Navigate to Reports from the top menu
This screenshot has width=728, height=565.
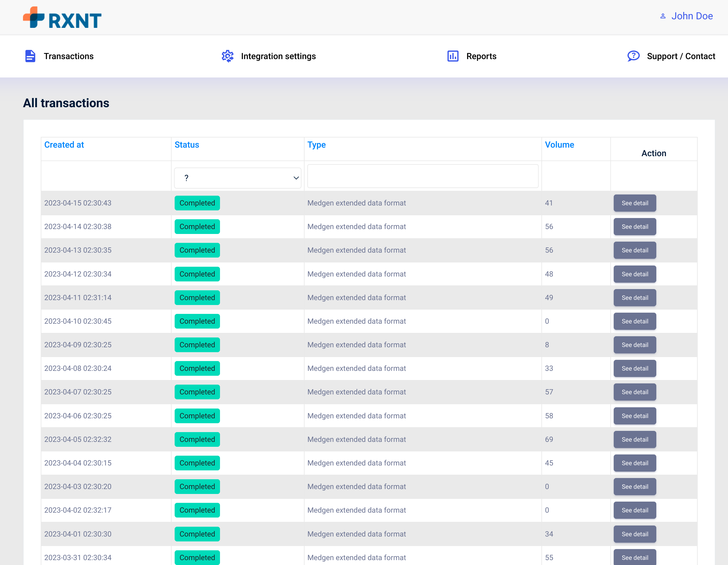481,56
